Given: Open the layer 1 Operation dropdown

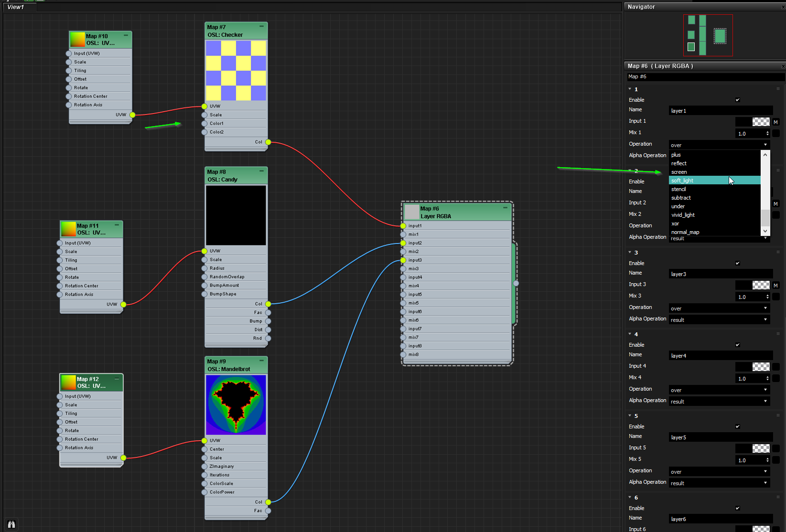Looking at the screenshot, I should [x=719, y=145].
